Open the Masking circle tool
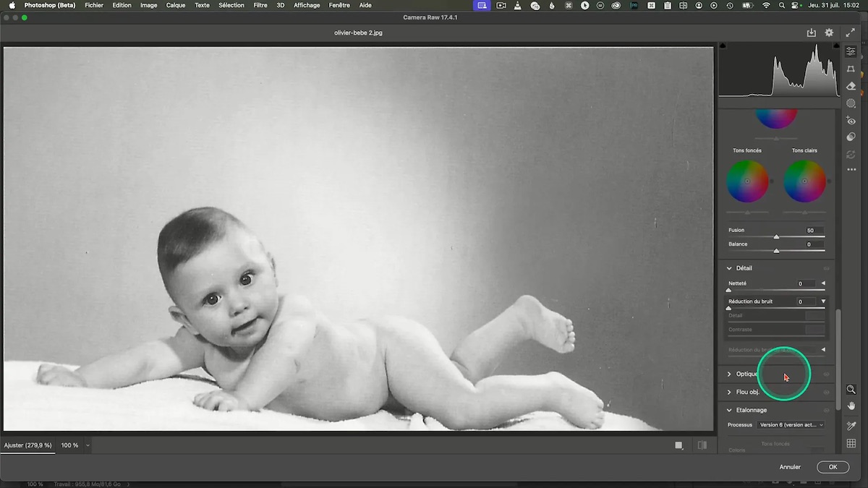The height and width of the screenshot is (488, 868). click(851, 103)
